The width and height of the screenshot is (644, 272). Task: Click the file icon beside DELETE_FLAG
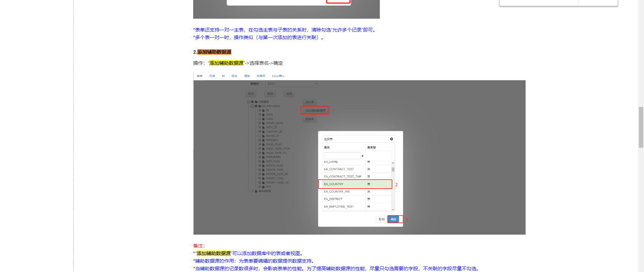263,166
